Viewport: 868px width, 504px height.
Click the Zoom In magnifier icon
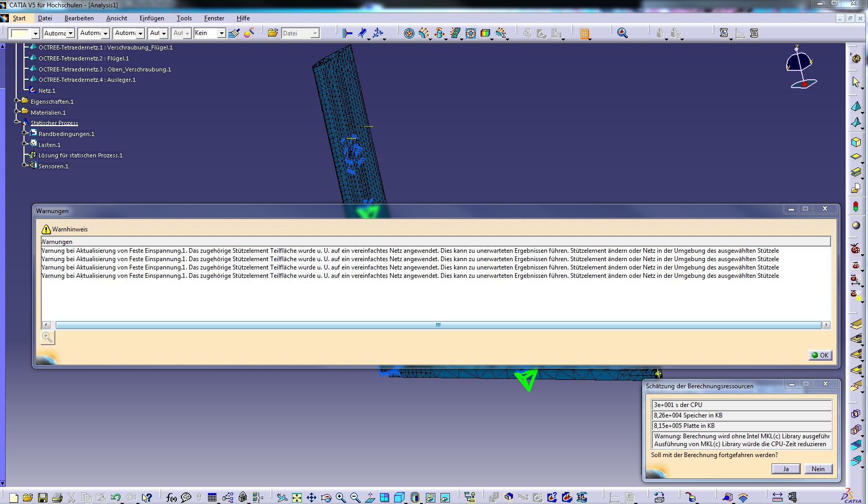click(x=340, y=498)
